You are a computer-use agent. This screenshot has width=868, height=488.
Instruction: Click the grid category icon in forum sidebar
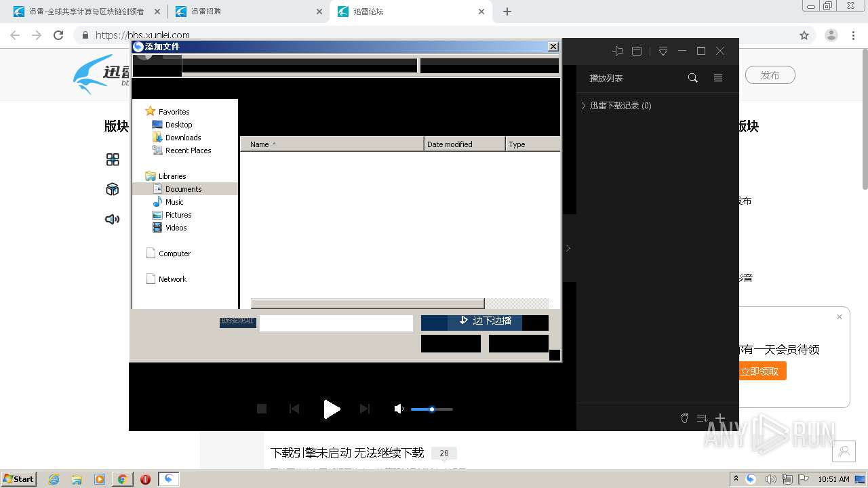pyautogui.click(x=113, y=159)
